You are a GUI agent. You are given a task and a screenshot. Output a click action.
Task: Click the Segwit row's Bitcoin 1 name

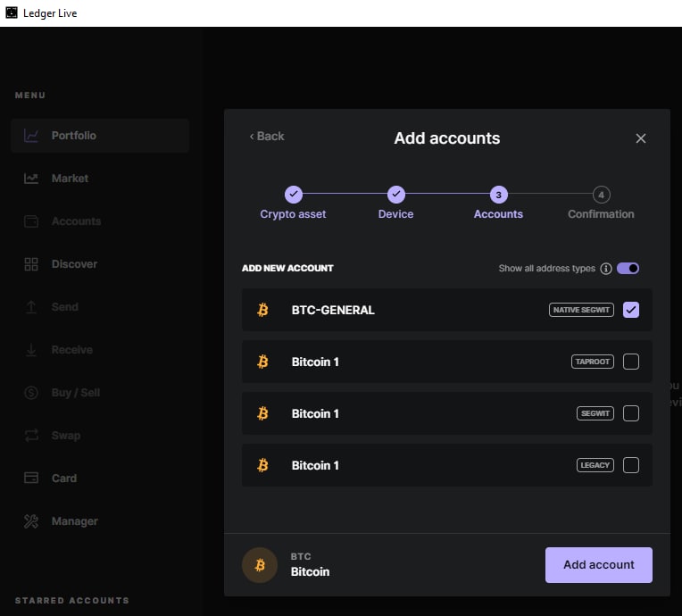[315, 413]
